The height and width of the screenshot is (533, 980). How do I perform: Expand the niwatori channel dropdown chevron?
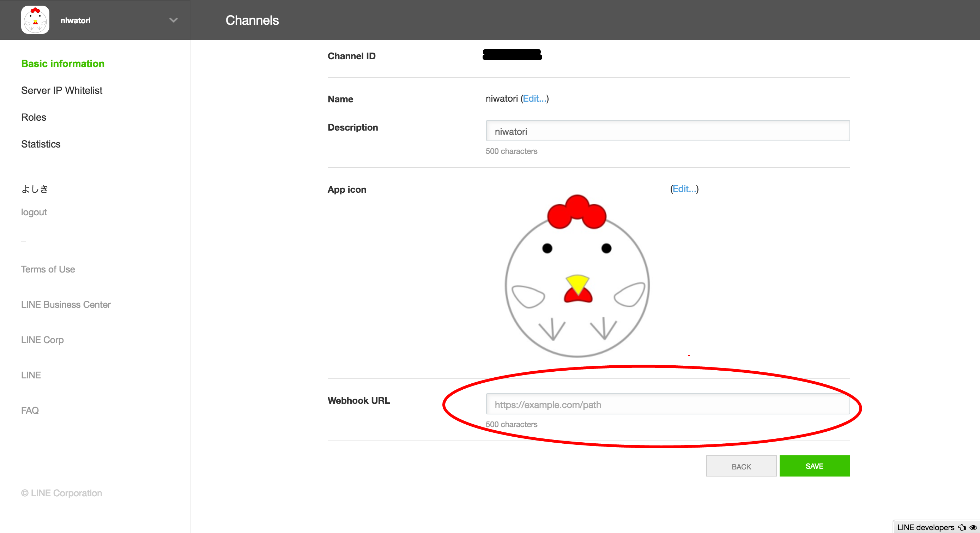point(174,20)
